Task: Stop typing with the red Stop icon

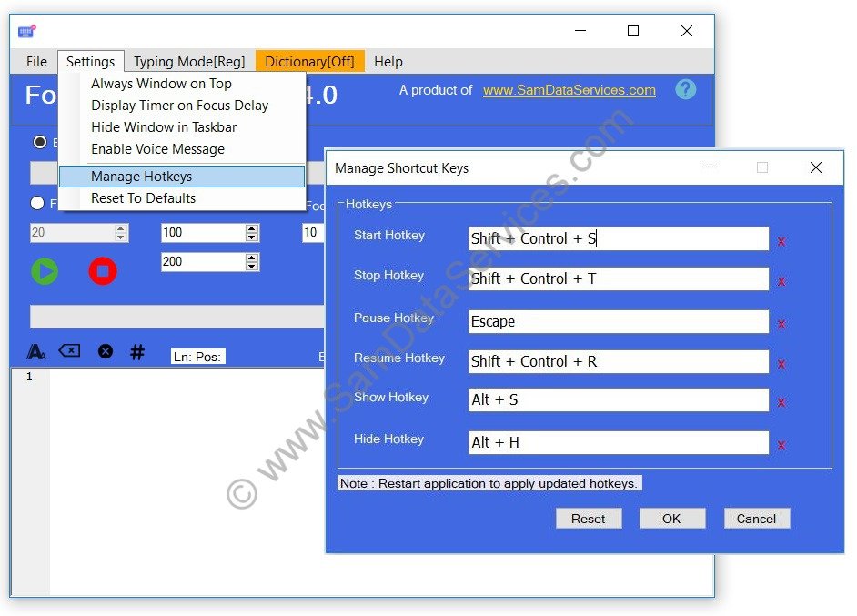Action: coord(103,271)
